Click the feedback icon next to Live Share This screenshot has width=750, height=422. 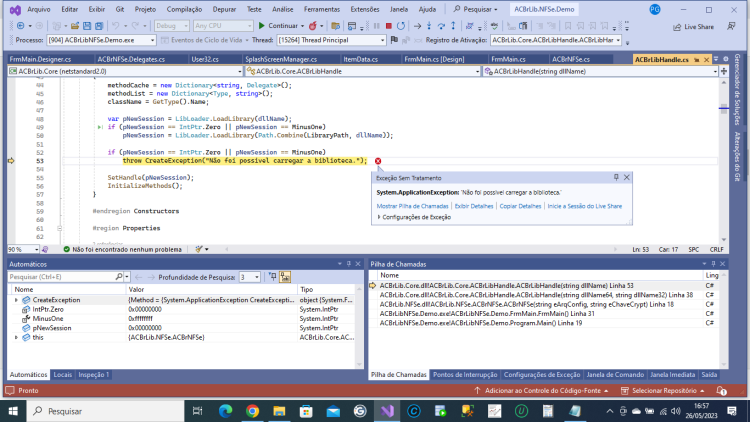(x=731, y=26)
